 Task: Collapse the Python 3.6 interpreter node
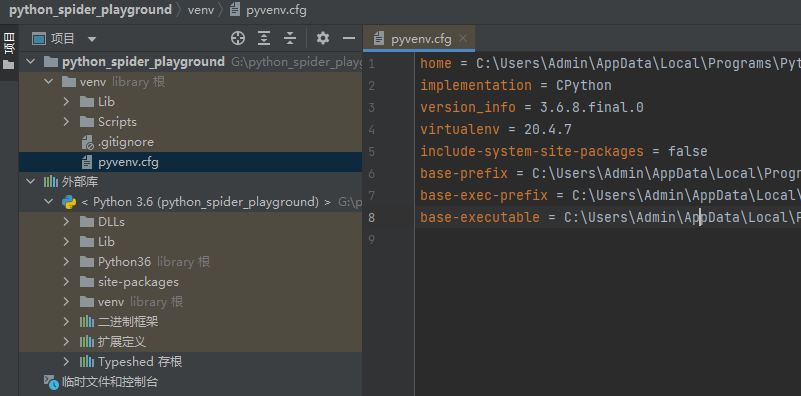pyautogui.click(x=49, y=202)
